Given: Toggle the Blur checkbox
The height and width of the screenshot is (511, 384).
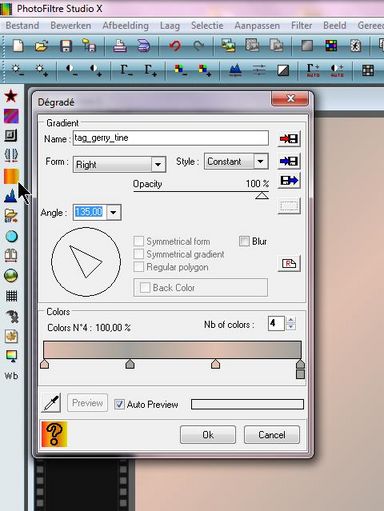Looking at the screenshot, I should [244, 241].
